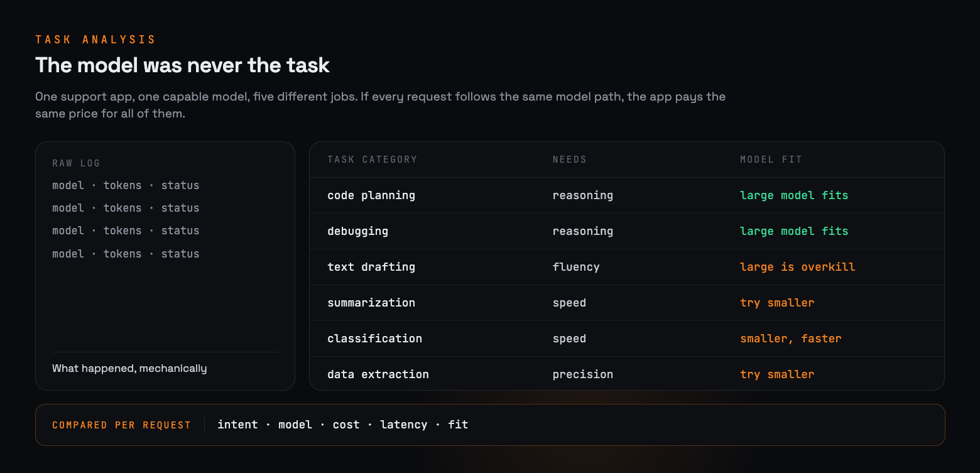980x473 pixels.
Task: Click the 'MODEL FIT' column header
Action: pos(771,160)
